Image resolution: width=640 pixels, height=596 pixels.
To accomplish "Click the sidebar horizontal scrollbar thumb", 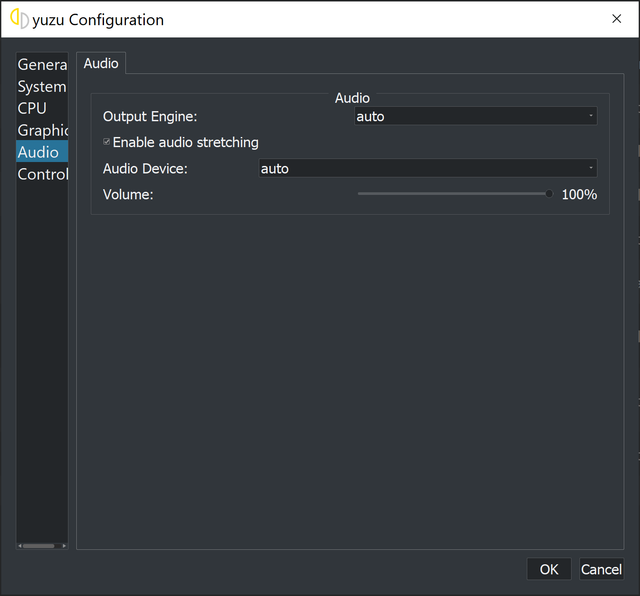I will [38, 546].
